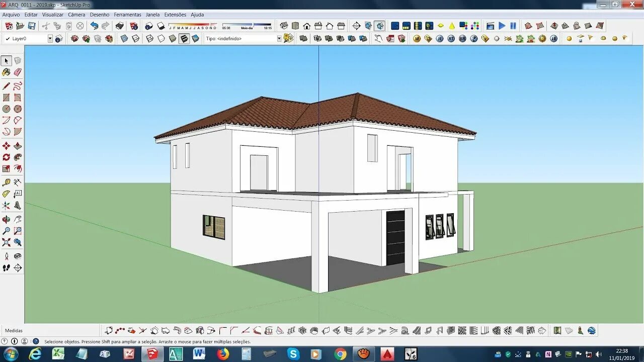Image resolution: width=644 pixels, height=362 pixels.
Task: Open the Layer0 layer dropdown
Action: pos(50,39)
